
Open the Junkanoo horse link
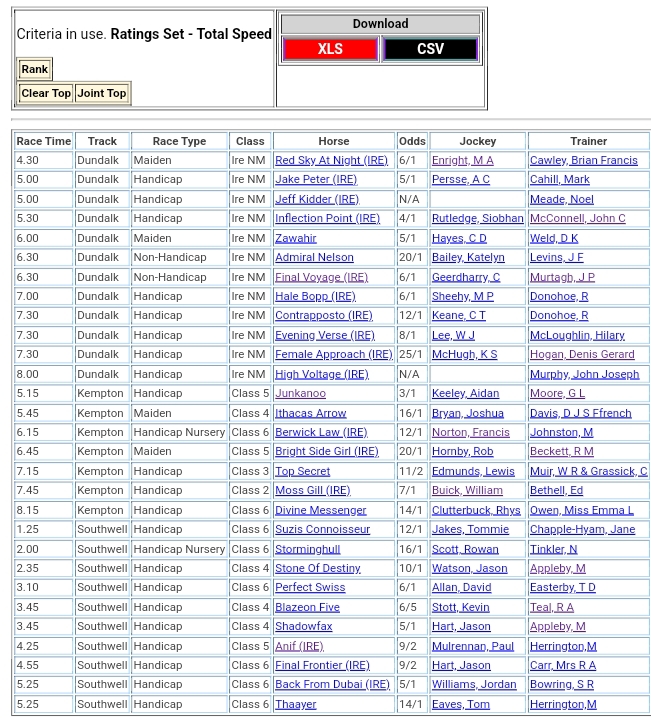(300, 394)
